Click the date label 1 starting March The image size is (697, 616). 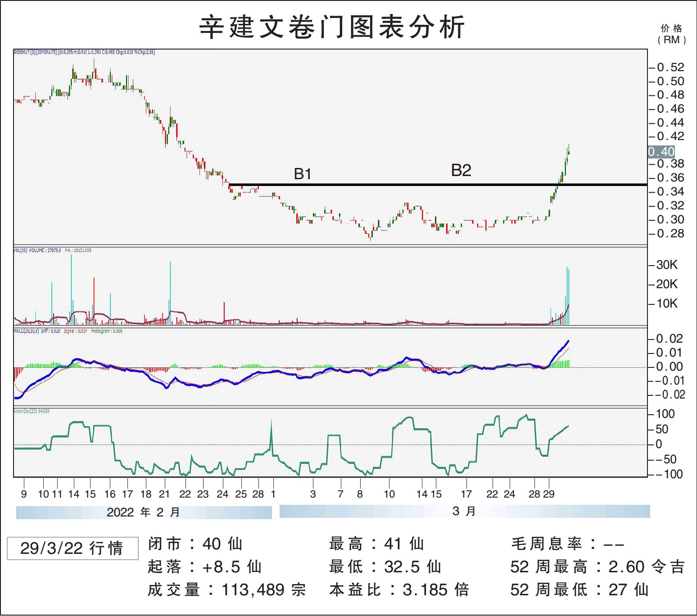(273, 494)
